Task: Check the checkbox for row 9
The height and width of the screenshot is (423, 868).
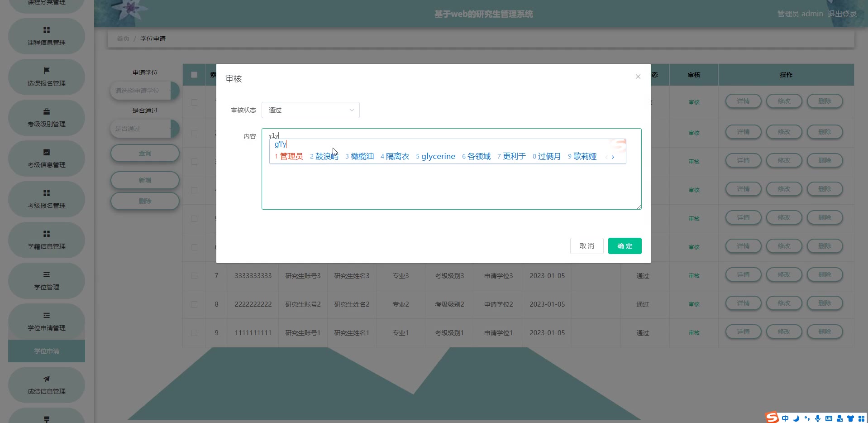Action: [194, 333]
